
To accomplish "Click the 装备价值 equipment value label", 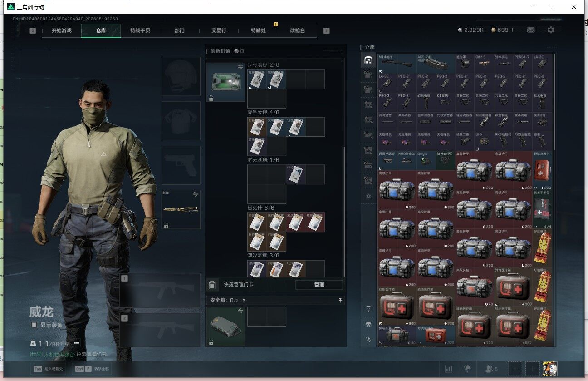I will 220,51.
